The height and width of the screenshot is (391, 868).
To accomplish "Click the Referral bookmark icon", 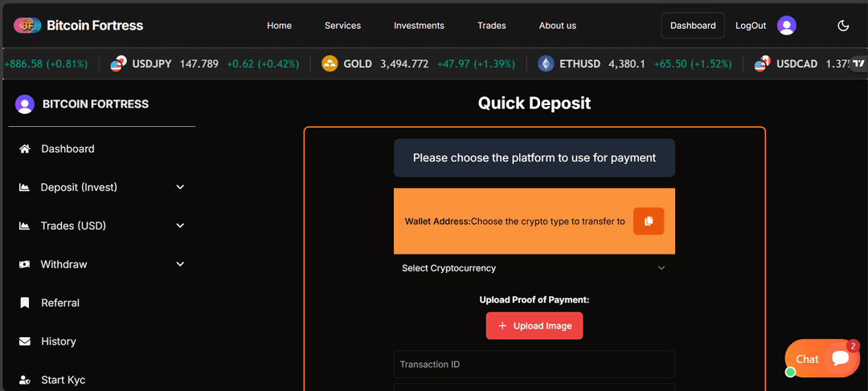I will (25, 303).
